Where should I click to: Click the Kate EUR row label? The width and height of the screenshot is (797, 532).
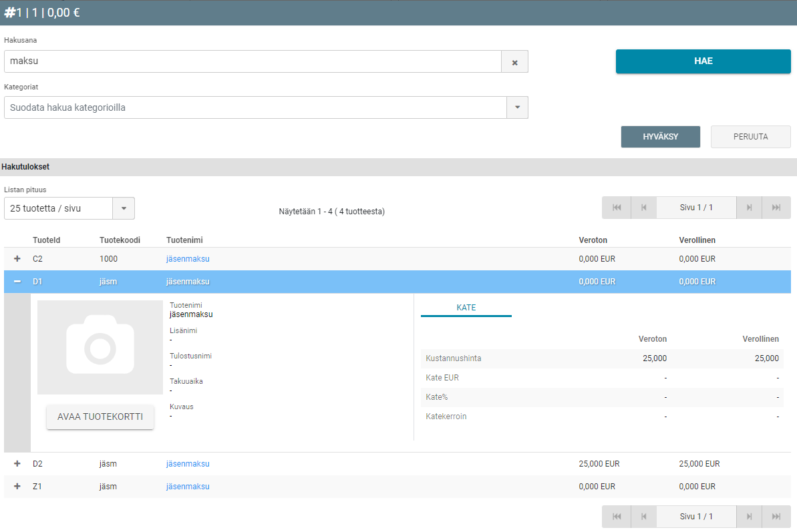point(442,378)
